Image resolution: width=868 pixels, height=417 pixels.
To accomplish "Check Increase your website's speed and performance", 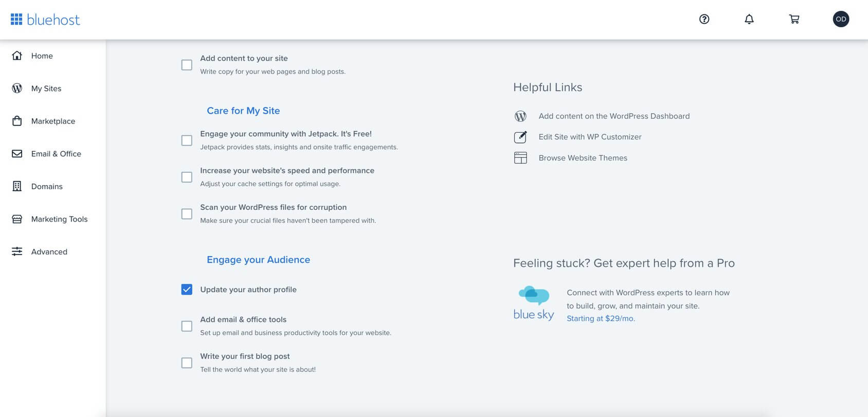I will (187, 177).
